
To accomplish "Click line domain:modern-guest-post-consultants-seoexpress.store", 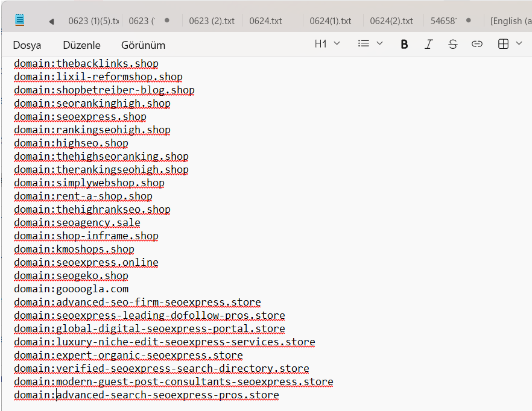I will (x=173, y=381).
